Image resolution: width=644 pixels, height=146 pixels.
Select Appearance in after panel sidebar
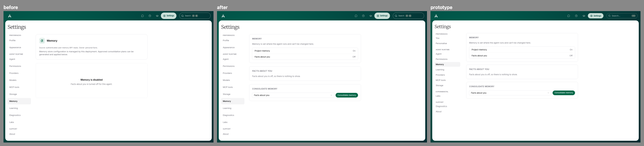[x=233, y=48]
